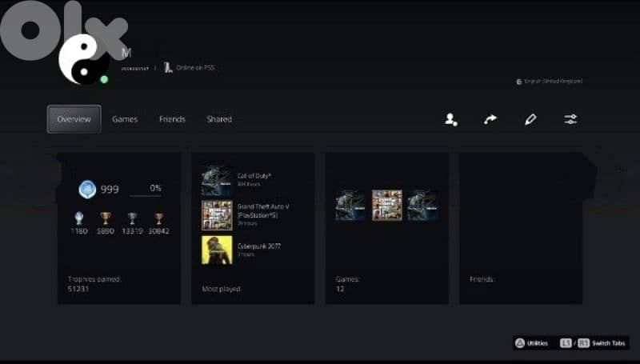Open the profile settings sliders icon
640x364 pixels.
point(570,119)
